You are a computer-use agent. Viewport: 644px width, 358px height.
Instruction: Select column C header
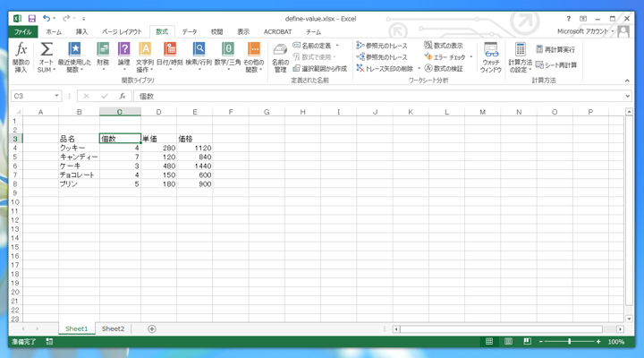click(x=120, y=112)
